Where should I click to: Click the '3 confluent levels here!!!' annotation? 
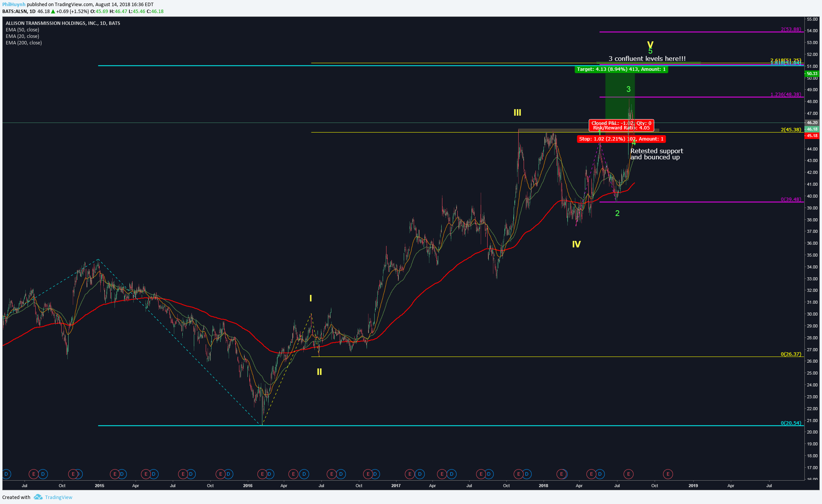(647, 59)
